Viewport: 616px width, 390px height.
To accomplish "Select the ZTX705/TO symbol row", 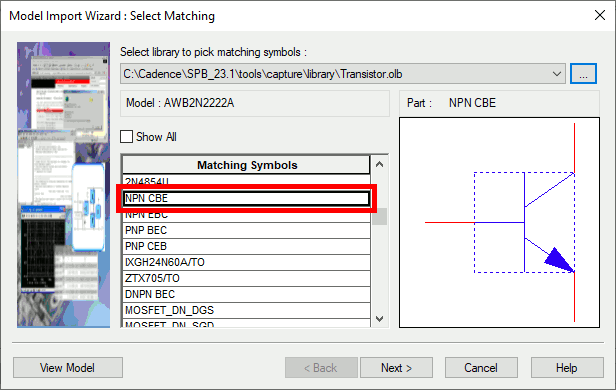I will coord(247,278).
